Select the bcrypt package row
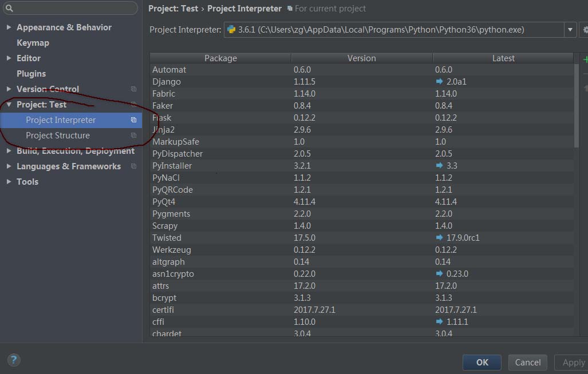Viewport: 588px width, 374px height. (361, 297)
